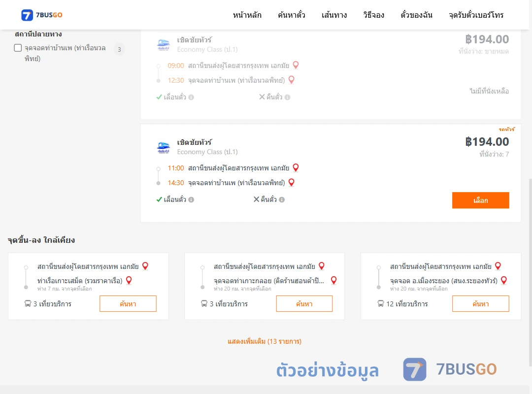Click map pin for Ekkamai in เกาะกลอย card
The image size is (532, 394).
pos(322,266)
